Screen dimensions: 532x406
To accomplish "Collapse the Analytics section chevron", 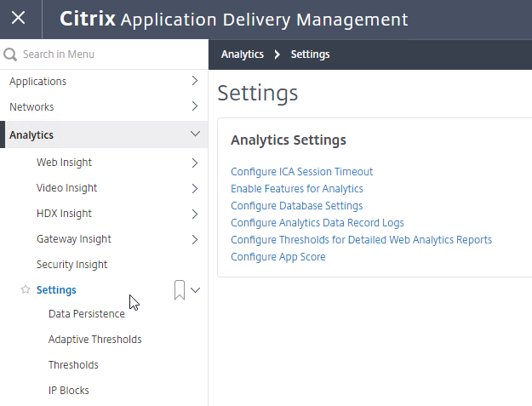I will 195,134.
